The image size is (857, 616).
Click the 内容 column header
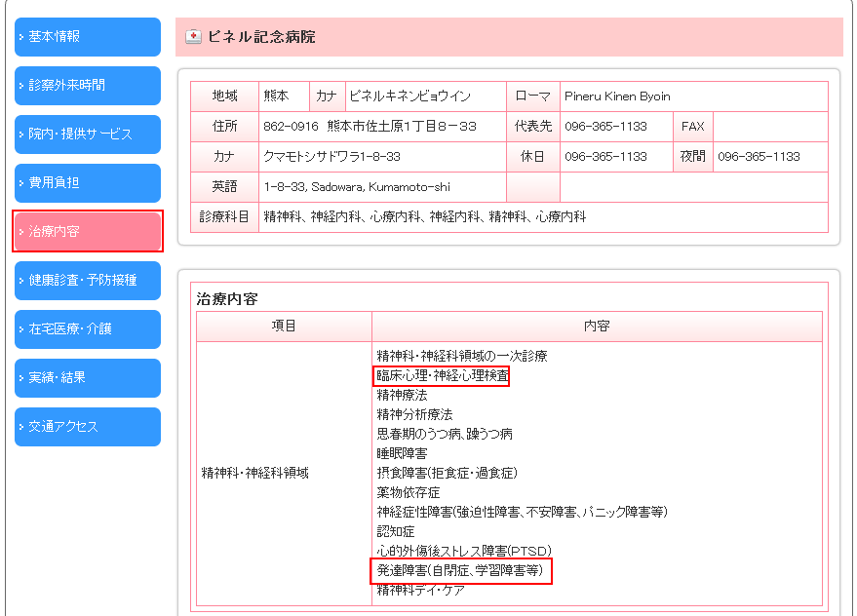(x=597, y=327)
